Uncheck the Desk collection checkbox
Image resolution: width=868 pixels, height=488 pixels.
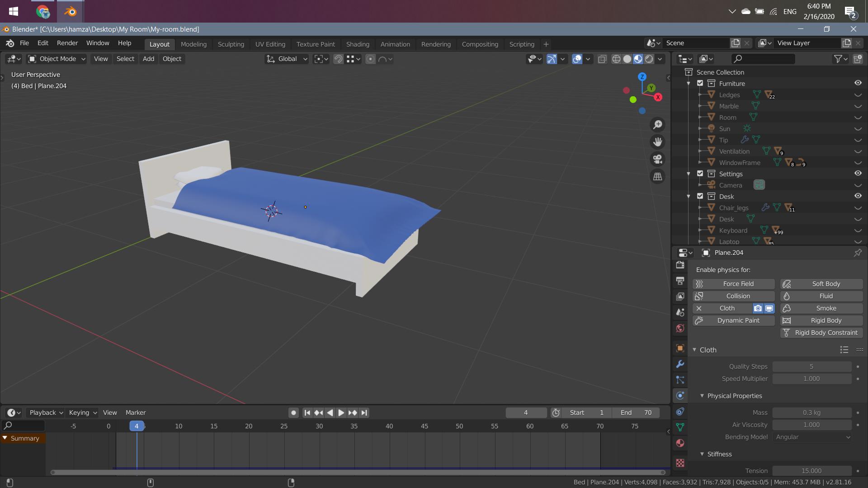(x=700, y=196)
